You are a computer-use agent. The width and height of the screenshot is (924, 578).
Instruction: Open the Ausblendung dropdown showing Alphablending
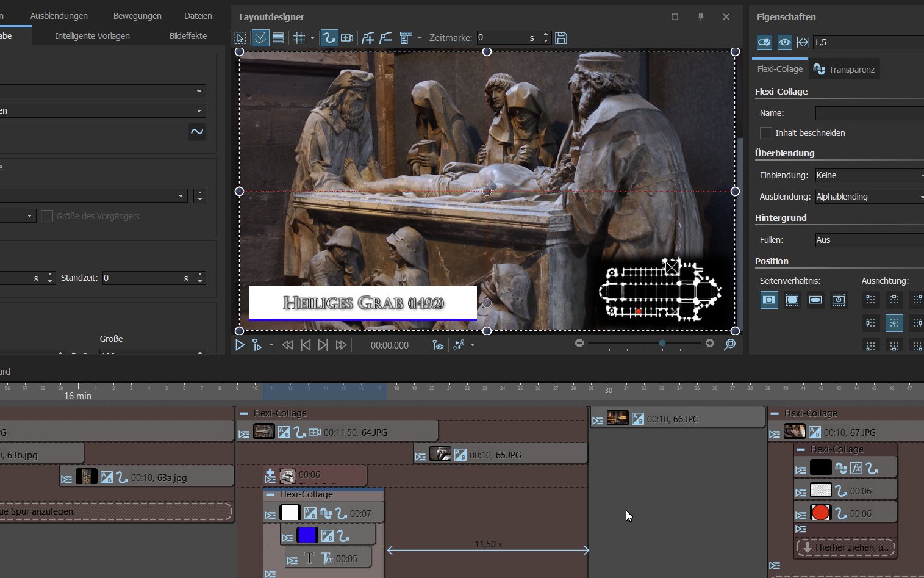870,197
